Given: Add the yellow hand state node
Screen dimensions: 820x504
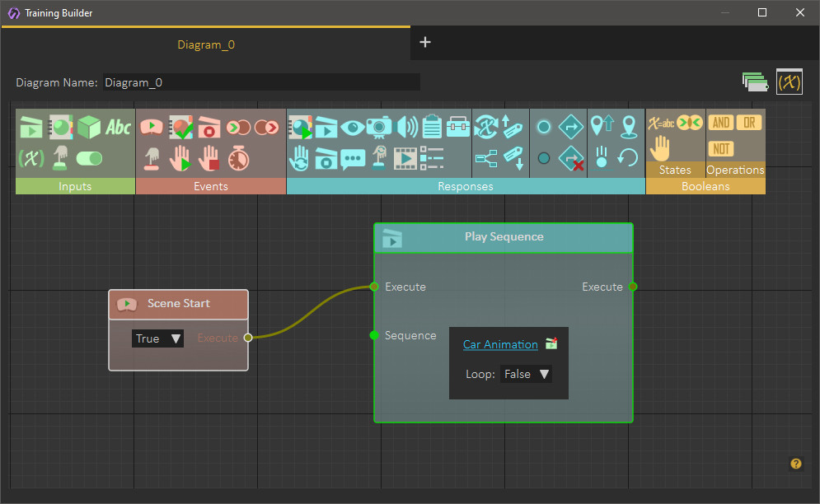Looking at the screenshot, I should pos(660,148).
